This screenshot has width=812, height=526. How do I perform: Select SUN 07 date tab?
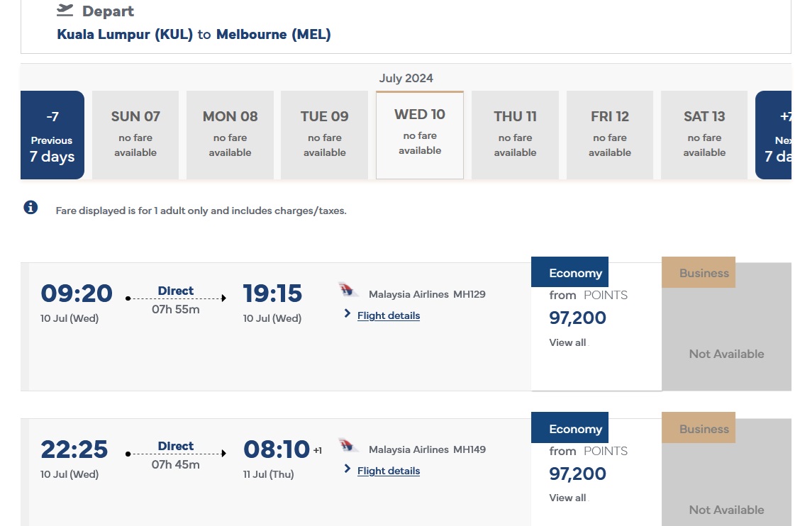(x=135, y=135)
